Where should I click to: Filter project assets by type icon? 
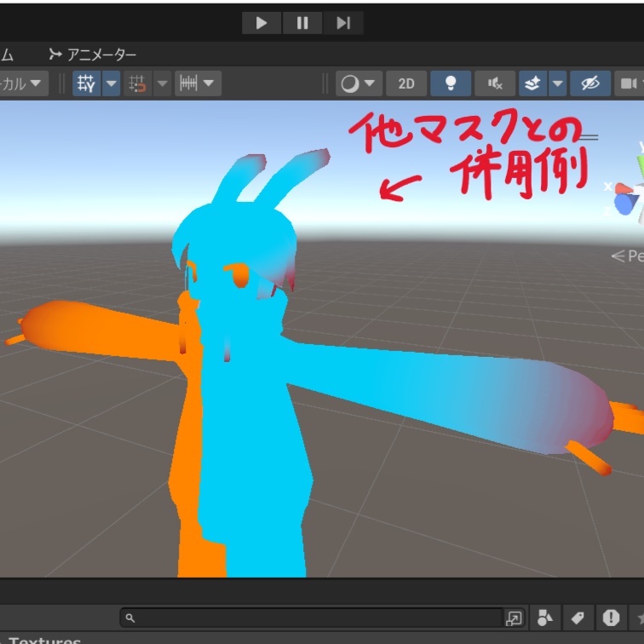(x=545, y=618)
